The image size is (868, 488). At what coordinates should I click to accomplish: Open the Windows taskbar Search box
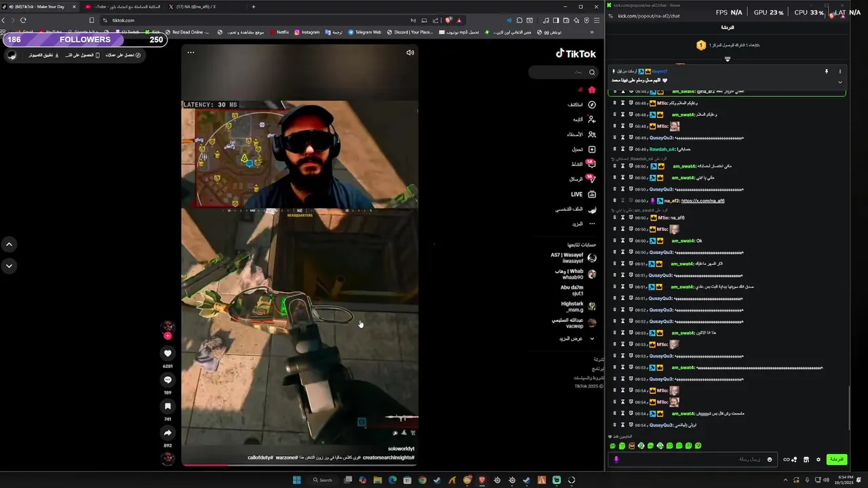tap(323, 480)
